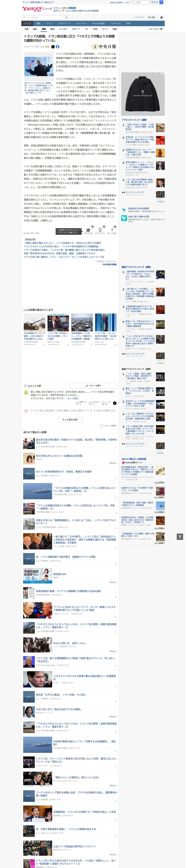Open settings via the gear icon
The height and width of the screenshot is (868, 186).
tap(161, 18)
